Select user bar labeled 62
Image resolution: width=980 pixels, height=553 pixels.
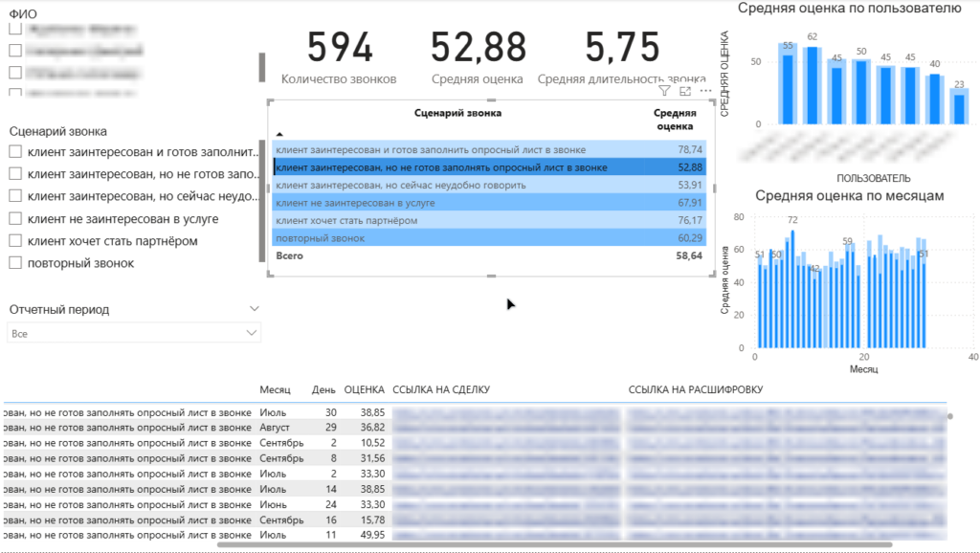[x=812, y=85]
